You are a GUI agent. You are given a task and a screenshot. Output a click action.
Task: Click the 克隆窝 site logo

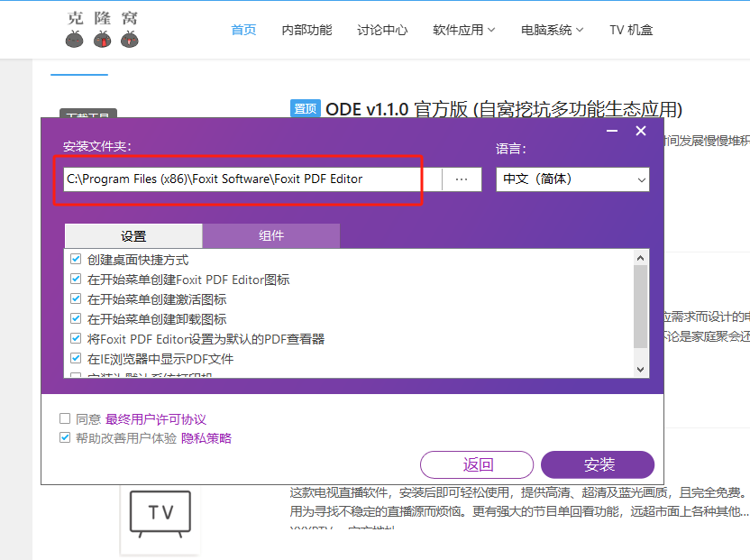coord(102,30)
